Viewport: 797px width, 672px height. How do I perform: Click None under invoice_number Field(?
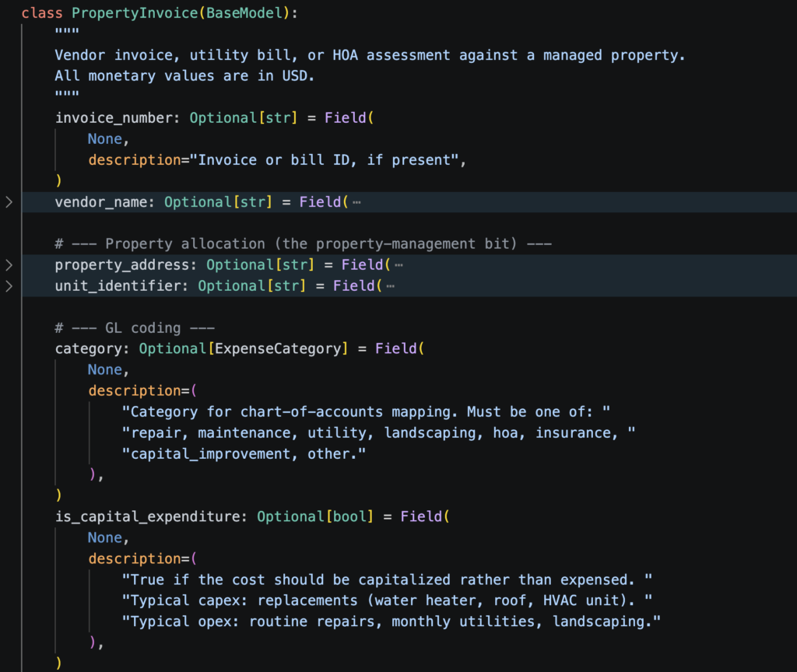point(105,138)
